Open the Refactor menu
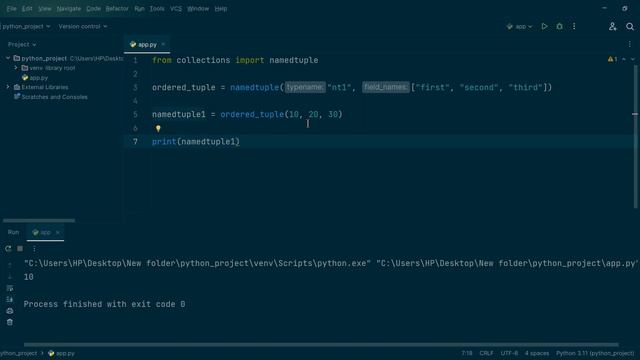640x360 pixels. pos(117,8)
